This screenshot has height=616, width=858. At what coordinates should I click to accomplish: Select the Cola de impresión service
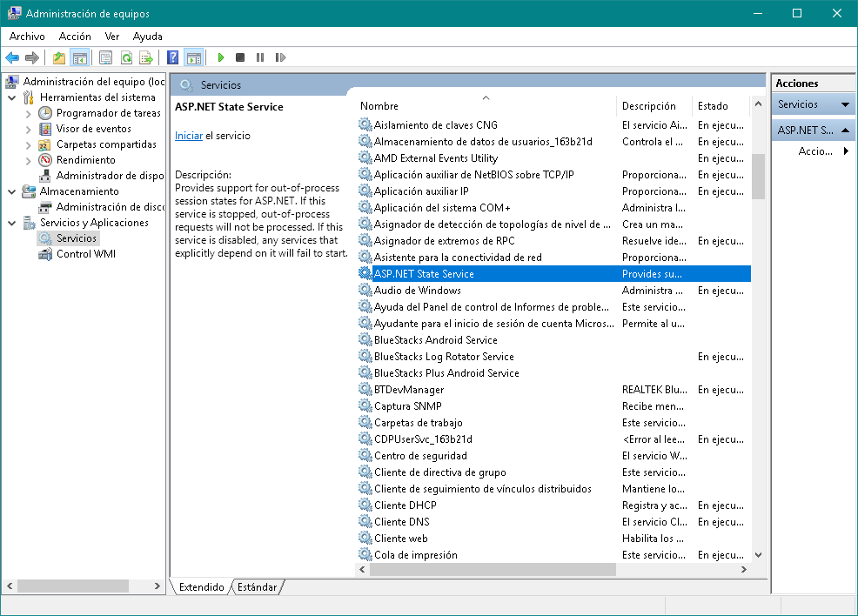coord(415,555)
